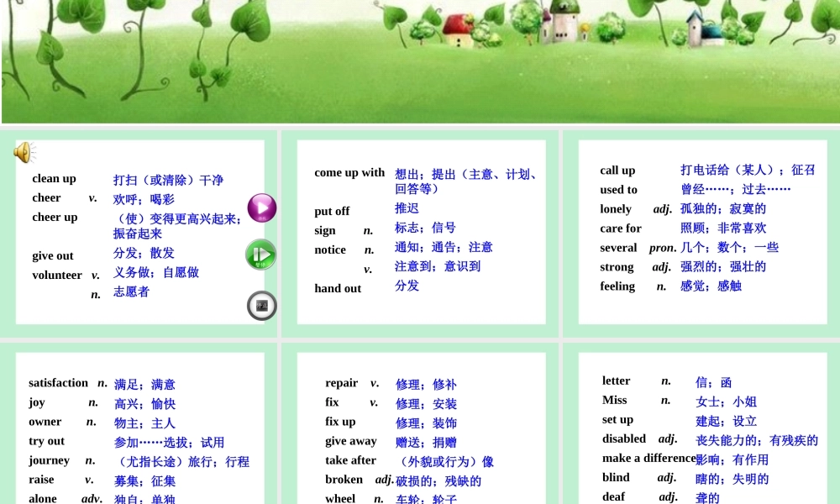The height and width of the screenshot is (504, 840).
Task: Click the word 'wheel'
Action: coord(340,499)
